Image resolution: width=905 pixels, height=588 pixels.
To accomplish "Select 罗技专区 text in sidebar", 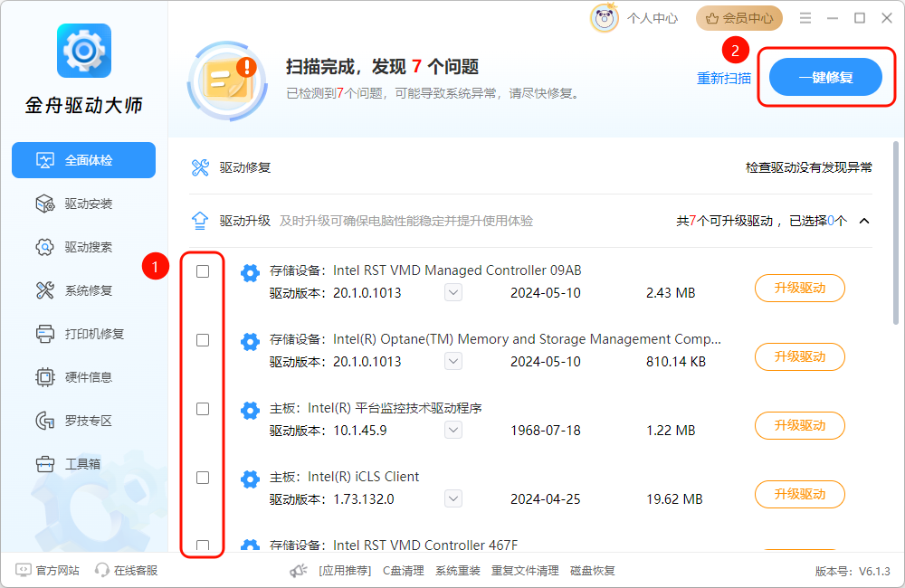I will [89, 421].
